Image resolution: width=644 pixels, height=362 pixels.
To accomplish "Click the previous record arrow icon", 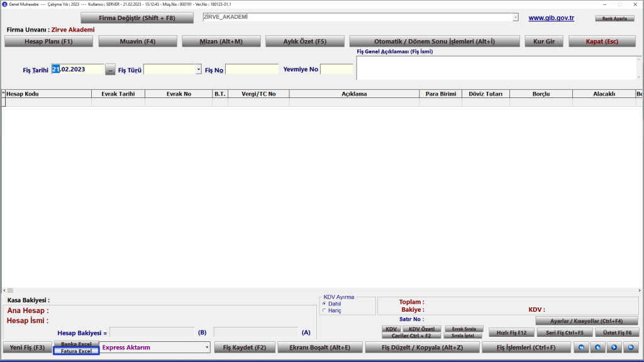I will (x=597, y=347).
